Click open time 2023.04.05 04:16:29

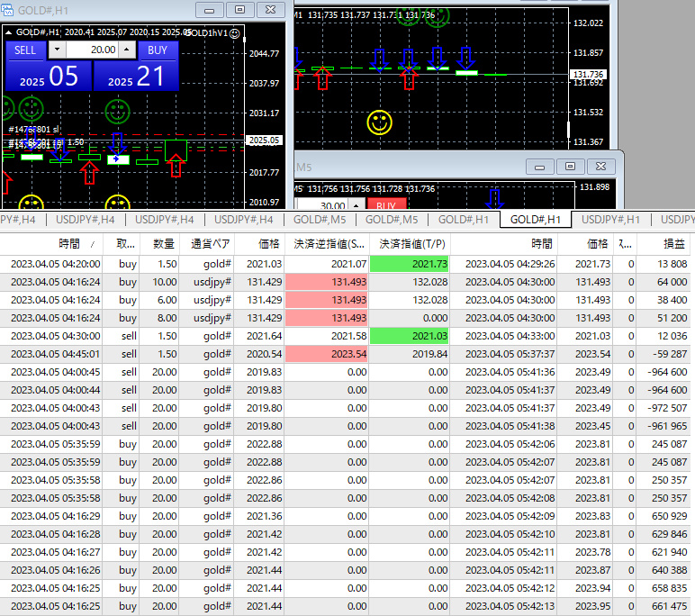[x=56, y=516]
